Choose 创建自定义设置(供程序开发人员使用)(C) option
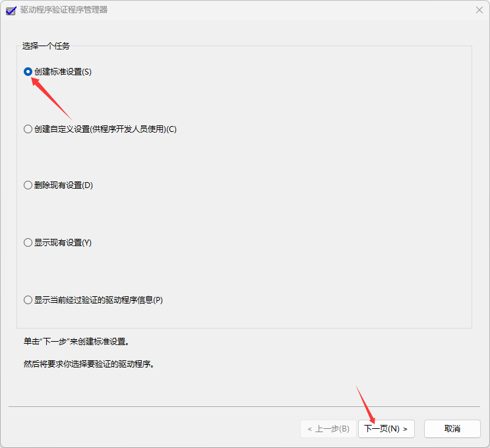Viewport: 490px width, 448px height. (100, 129)
